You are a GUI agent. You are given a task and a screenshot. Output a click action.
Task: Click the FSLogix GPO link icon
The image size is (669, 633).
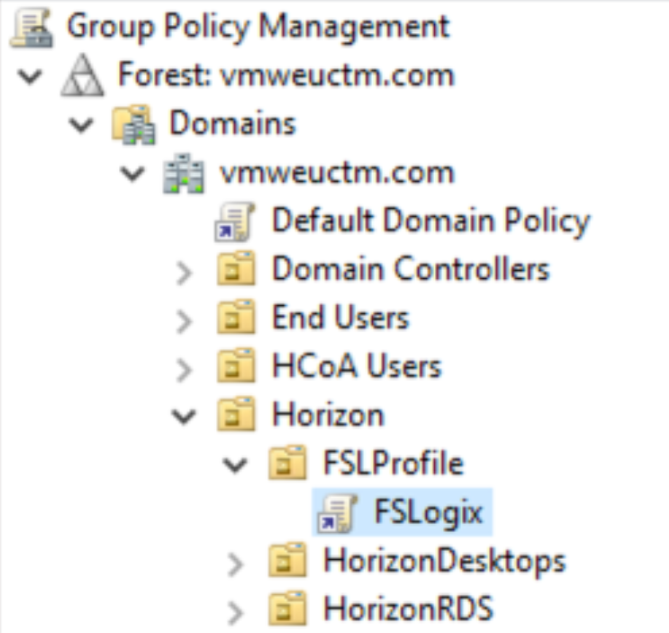(338, 513)
